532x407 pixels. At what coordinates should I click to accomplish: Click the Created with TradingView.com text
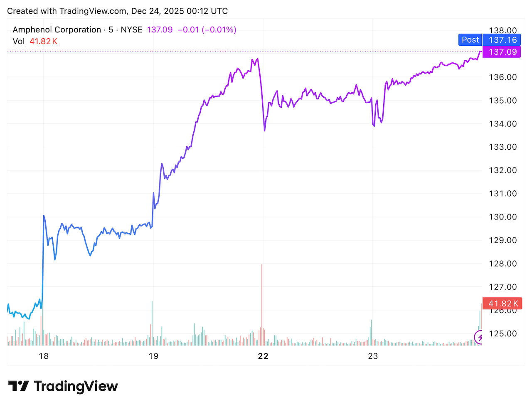117,11
